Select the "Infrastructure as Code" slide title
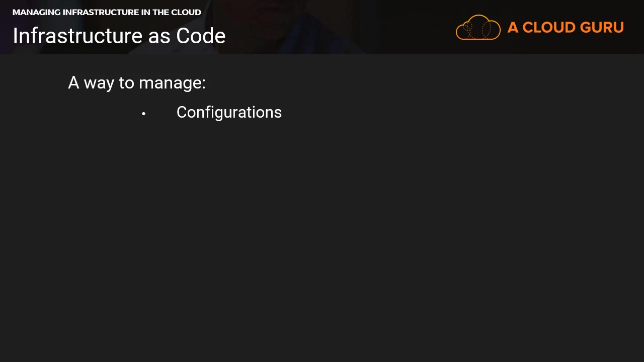This screenshot has height=362, width=644. (x=119, y=36)
